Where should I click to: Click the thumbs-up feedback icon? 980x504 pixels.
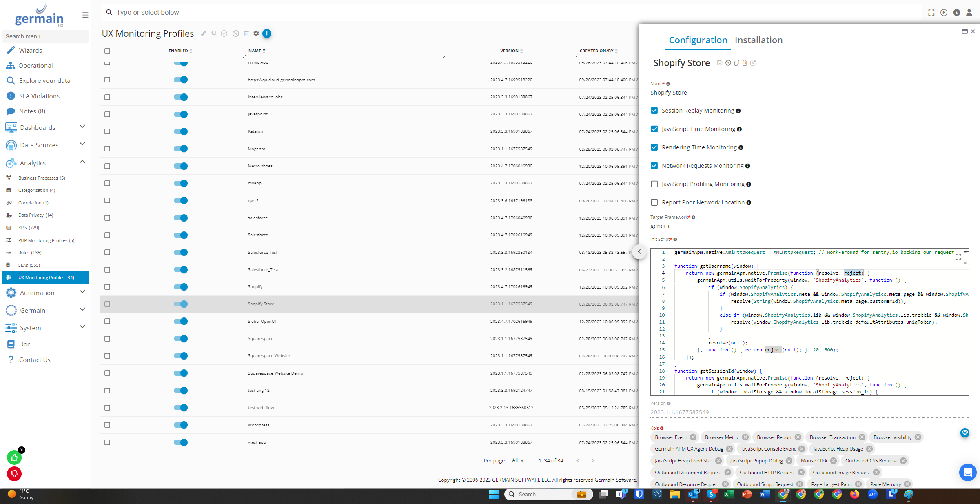14,457
